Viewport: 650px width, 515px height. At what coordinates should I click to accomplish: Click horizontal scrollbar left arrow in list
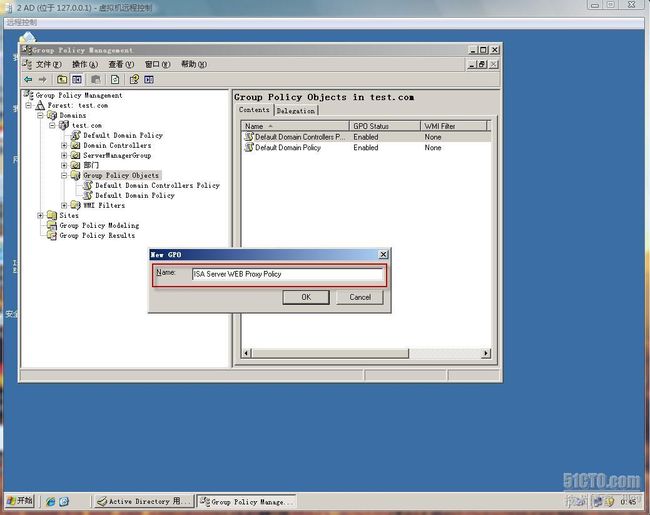[x=246, y=353]
